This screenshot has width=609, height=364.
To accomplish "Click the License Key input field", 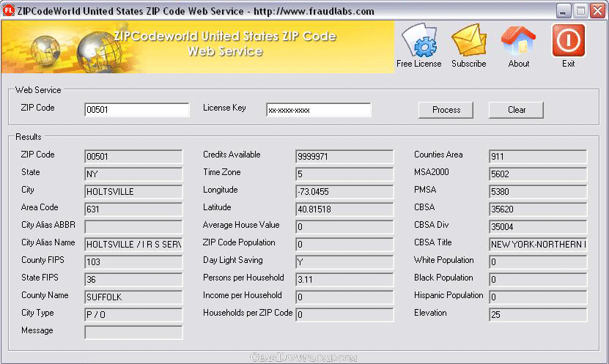I will coord(319,110).
